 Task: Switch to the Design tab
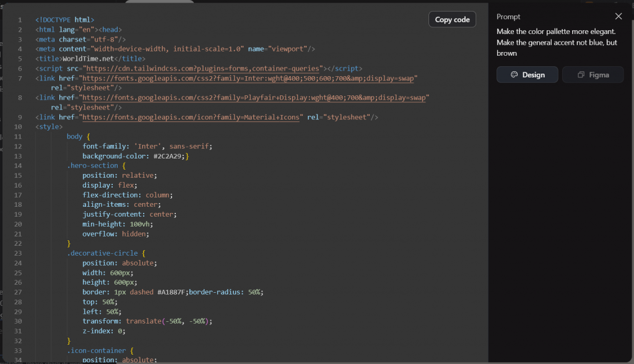[528, 75]
